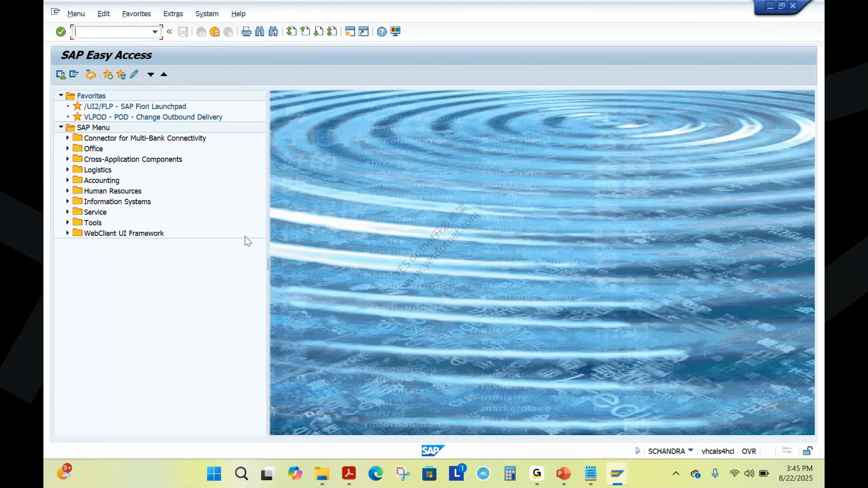Click the Move Favorites Down black arrow

pos(151,75)
